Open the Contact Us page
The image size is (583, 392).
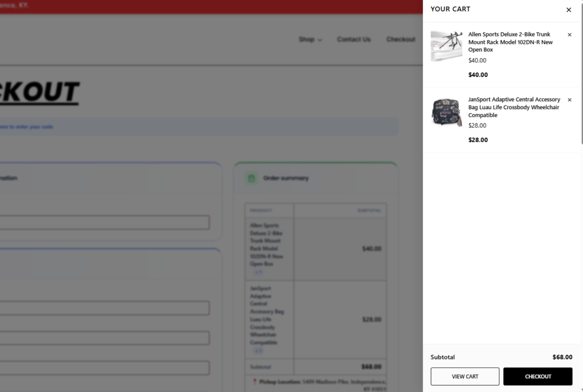(354, 39)
